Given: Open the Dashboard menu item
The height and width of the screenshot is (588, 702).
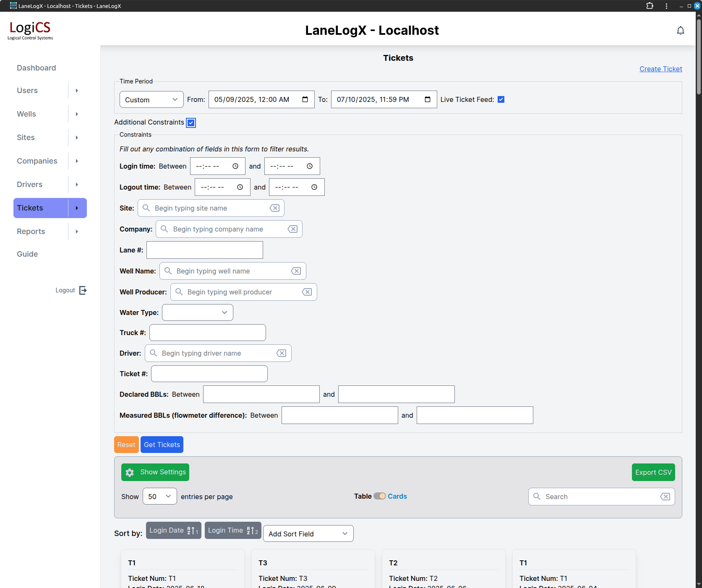Looking at the screenshot, I should point(36,68).
